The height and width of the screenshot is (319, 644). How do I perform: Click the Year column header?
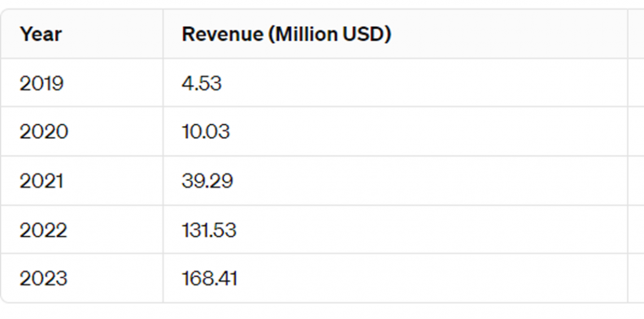coord(41,34)
